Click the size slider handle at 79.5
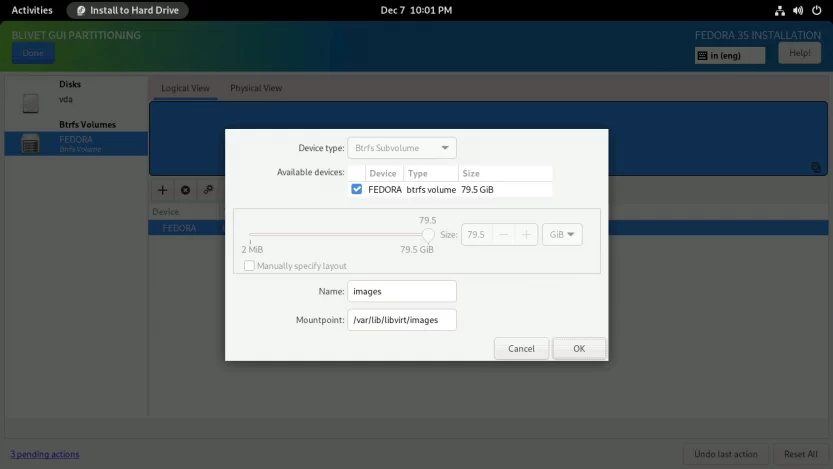The width and height of the screenshot is (833, 469). [x=428, y=235]
